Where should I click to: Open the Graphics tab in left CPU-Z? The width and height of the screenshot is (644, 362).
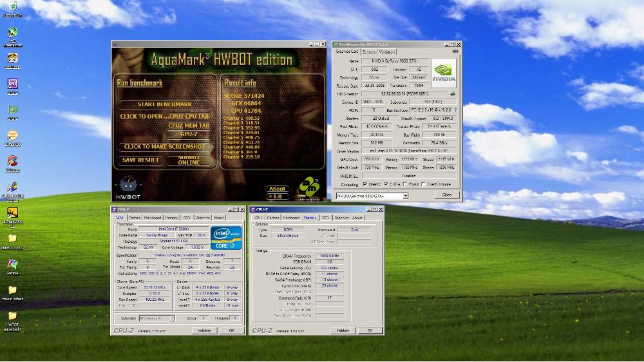203,218
